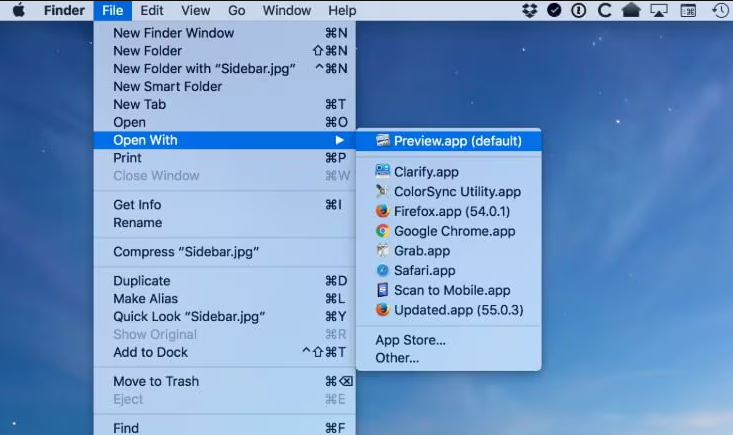Choose Print from File menu
This screenshot has height=435, width=733.
(224, 158)
